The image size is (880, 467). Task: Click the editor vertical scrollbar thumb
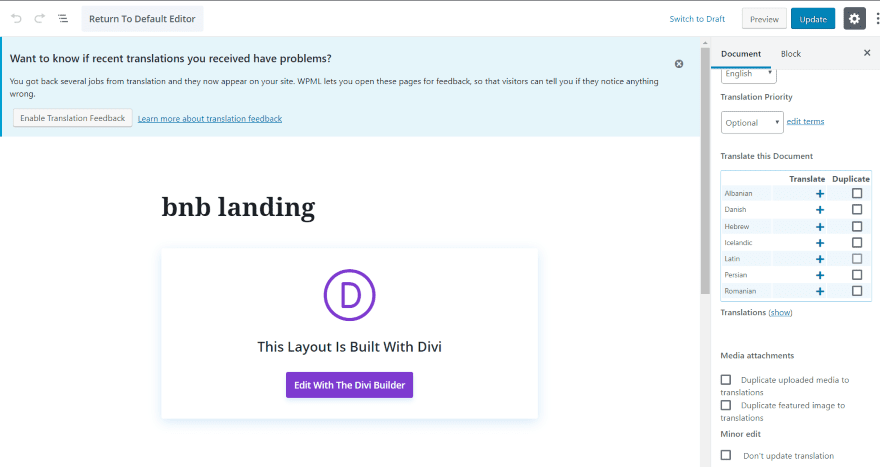705,170
